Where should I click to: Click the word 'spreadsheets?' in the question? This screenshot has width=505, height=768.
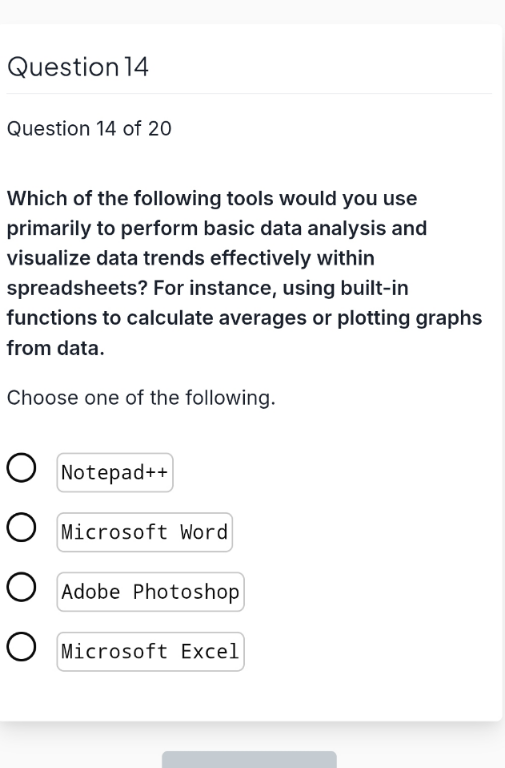(77, 288)
